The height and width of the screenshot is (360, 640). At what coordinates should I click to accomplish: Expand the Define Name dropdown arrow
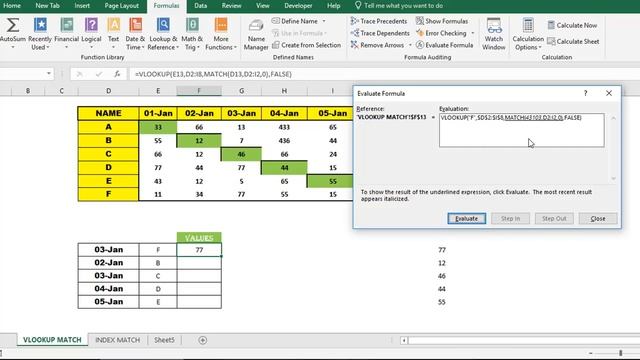324,21
